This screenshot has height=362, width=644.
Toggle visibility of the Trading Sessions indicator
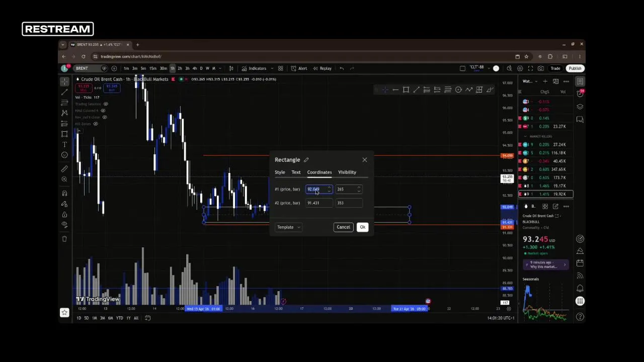(106, 104)
